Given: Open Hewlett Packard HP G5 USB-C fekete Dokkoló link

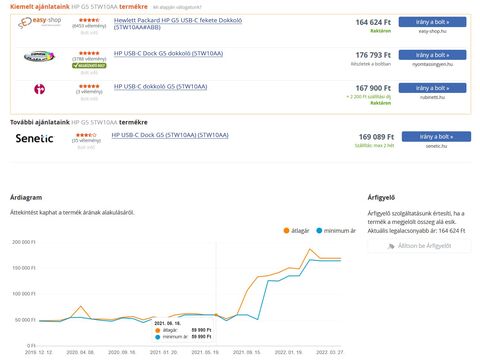Looking at the screenshot, I should 178,24.
